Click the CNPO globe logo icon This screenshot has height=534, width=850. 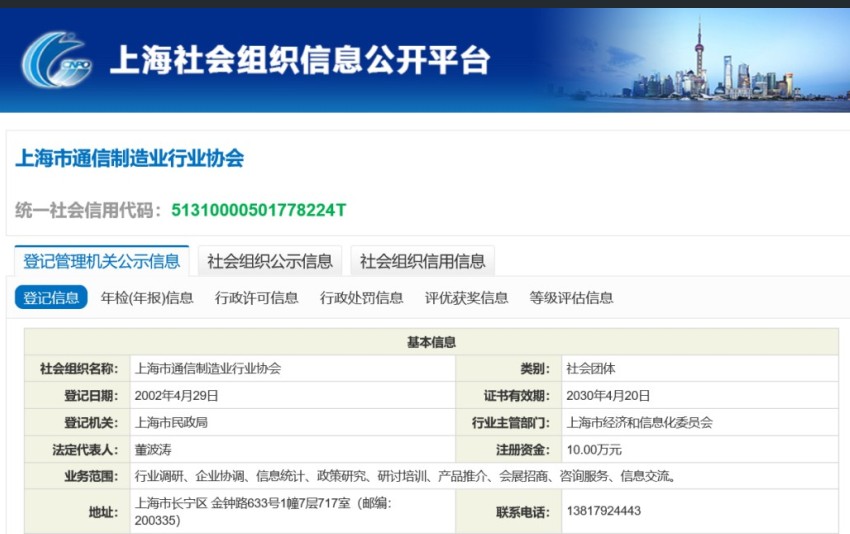pos(56,59)
